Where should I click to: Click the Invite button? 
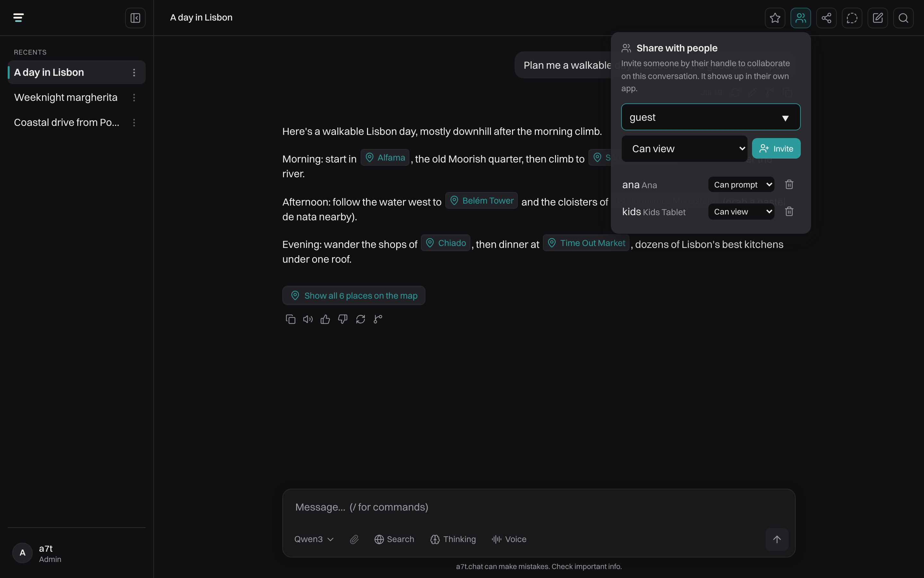(776, 149)
